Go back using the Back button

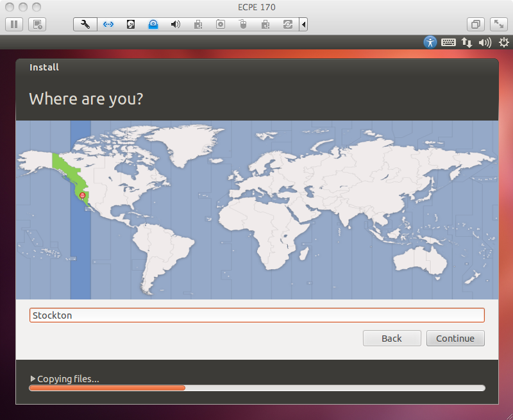pos(392,338)
